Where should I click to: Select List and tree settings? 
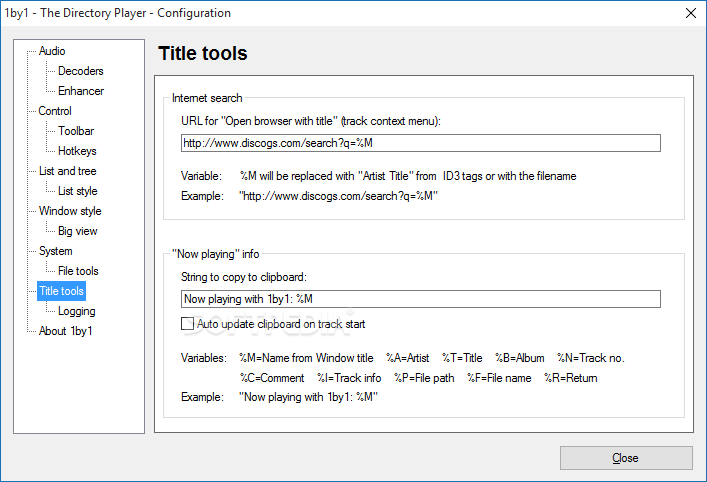click(68, 171)
